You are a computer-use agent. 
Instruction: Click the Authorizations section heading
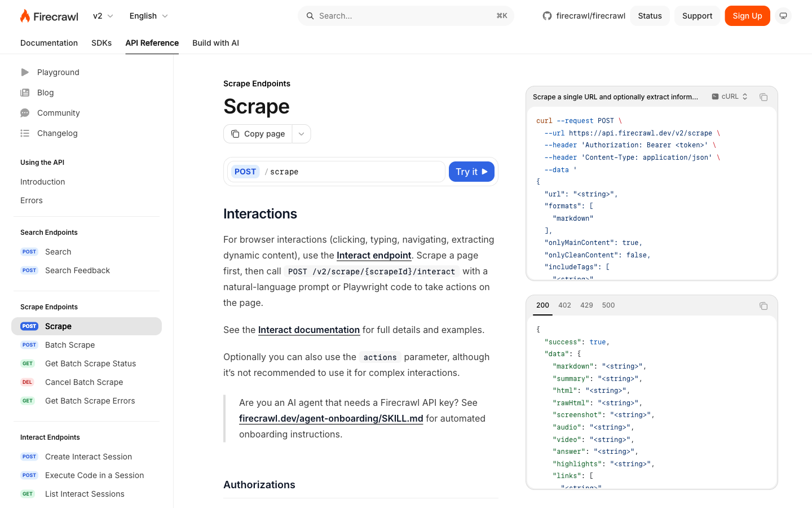259,485
